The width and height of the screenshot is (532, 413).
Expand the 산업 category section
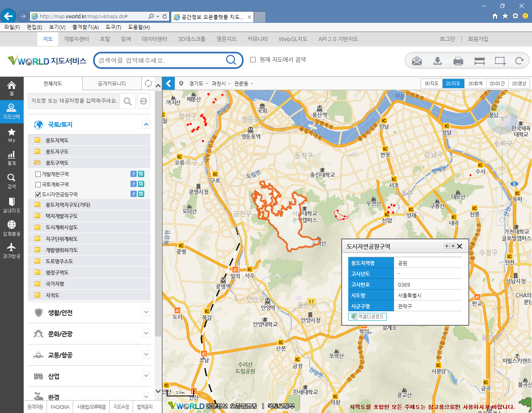[x=146, y=376]
